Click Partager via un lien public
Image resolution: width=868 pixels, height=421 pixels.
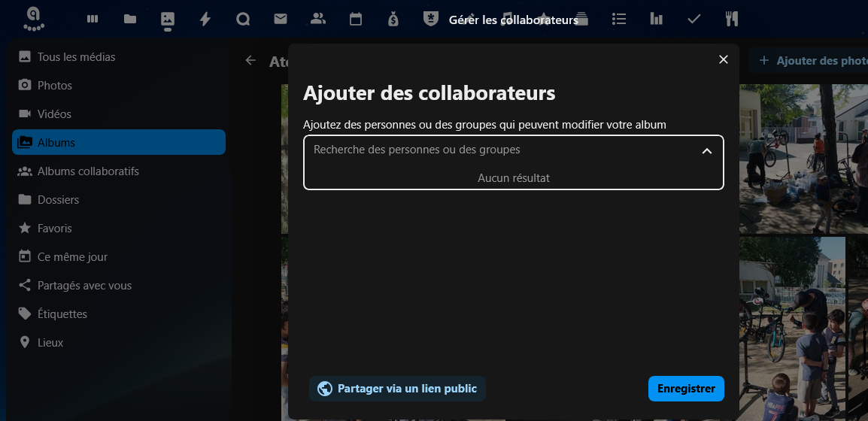coord(397,389)
